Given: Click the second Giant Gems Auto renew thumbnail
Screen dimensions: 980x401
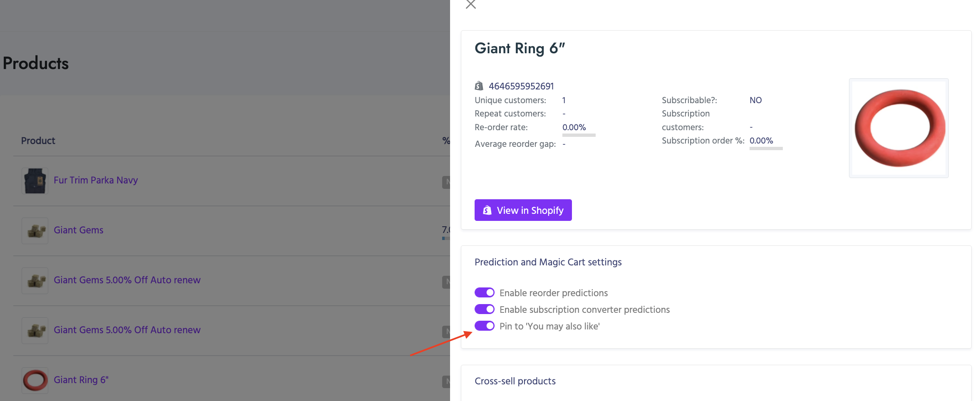Looking at the screenshot, I should (35, 331).
